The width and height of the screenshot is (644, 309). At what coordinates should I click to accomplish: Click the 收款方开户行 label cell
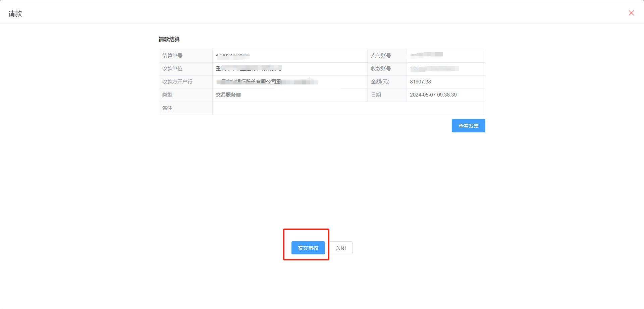point(177,82)
